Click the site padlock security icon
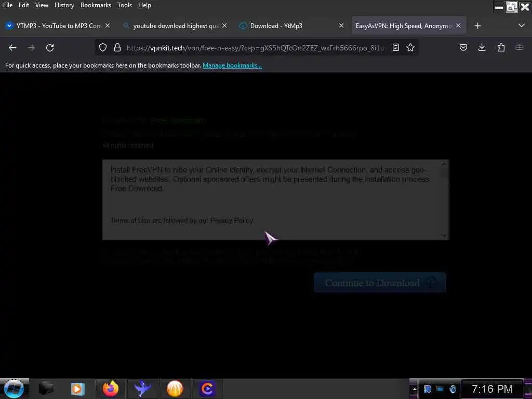 [117, 47]
